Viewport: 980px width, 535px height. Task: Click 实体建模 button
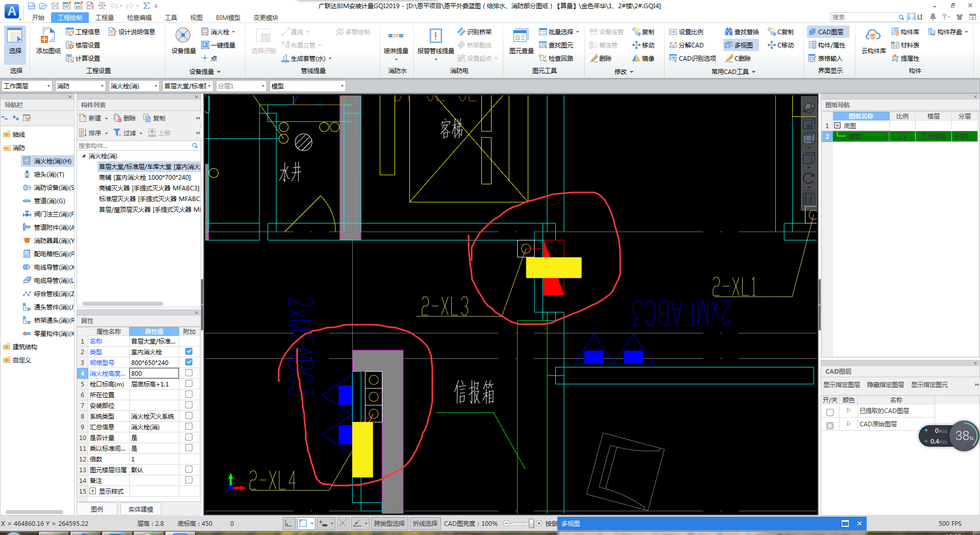pos(140,509)
